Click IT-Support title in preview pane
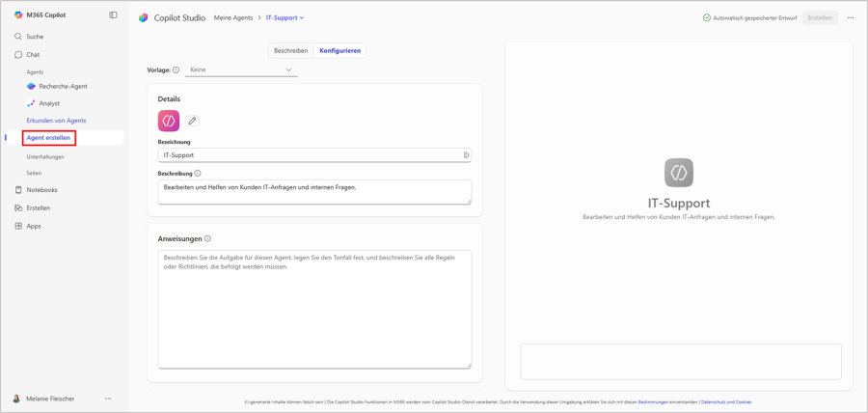 coord(679,203)
